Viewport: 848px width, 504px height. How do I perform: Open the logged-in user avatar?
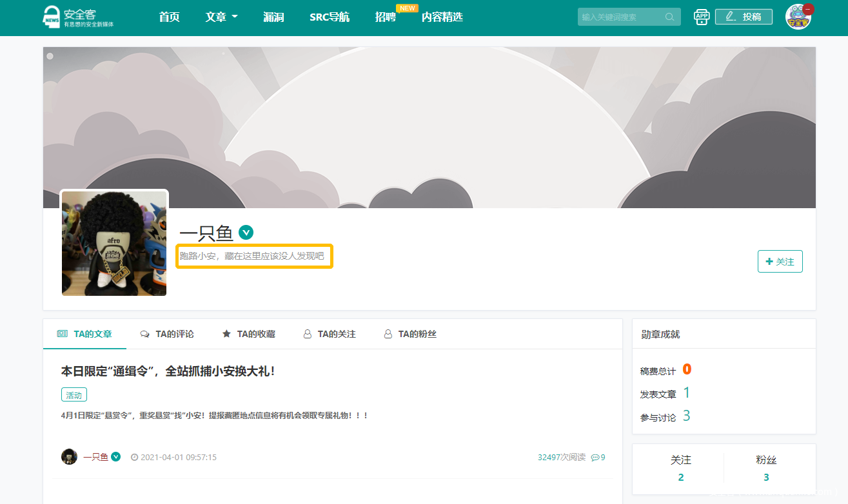point(798,17)
